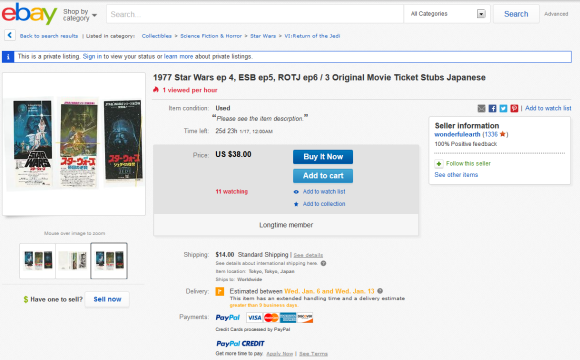Image resolution: width=580 pixels, height=360 pixels.
Task: Click in the search input field
Action: coord(255,14)
